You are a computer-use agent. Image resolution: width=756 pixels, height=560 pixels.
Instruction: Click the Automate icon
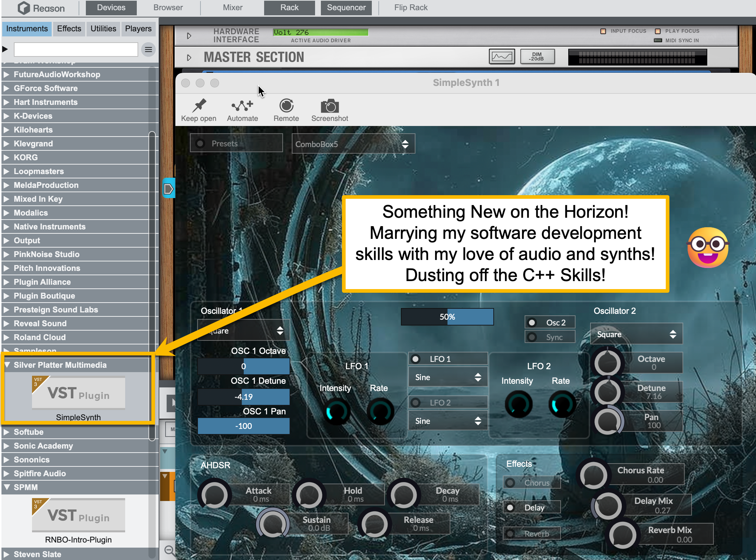[242, 106]
